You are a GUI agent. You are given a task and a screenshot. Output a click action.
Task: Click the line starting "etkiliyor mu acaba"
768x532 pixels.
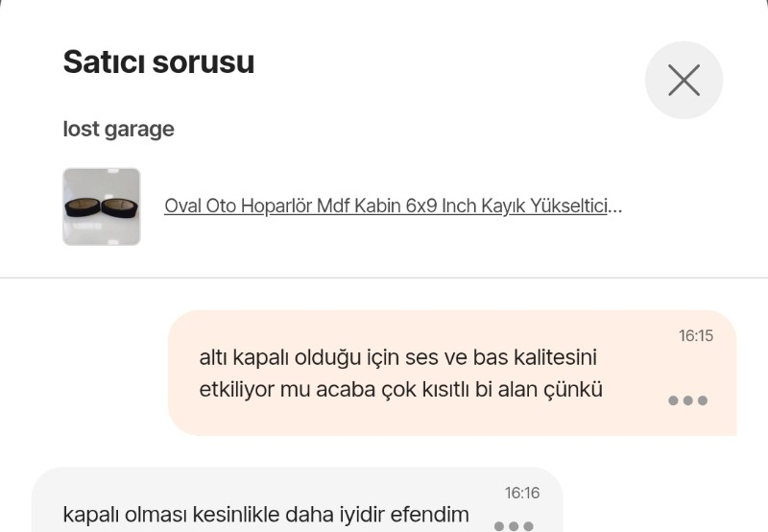[400, 391]
